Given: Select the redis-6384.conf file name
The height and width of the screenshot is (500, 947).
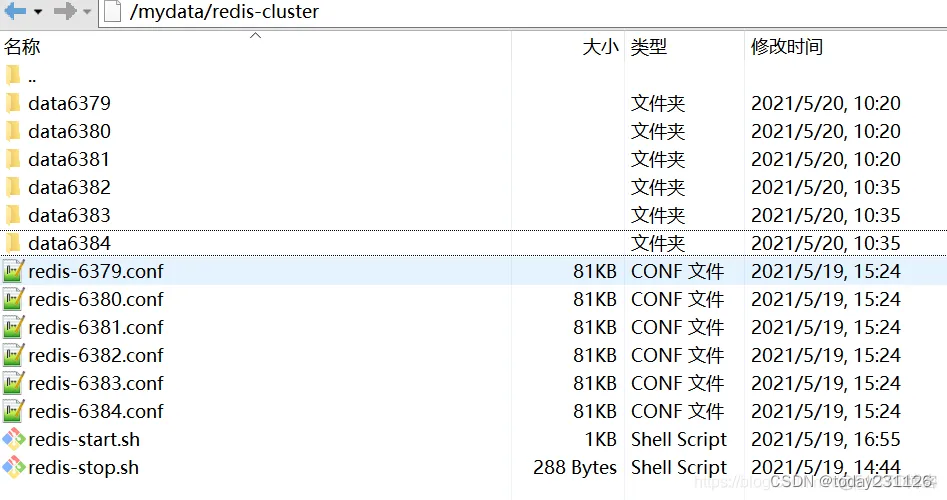Looking at the screenshot, I should tap(96, 411).
